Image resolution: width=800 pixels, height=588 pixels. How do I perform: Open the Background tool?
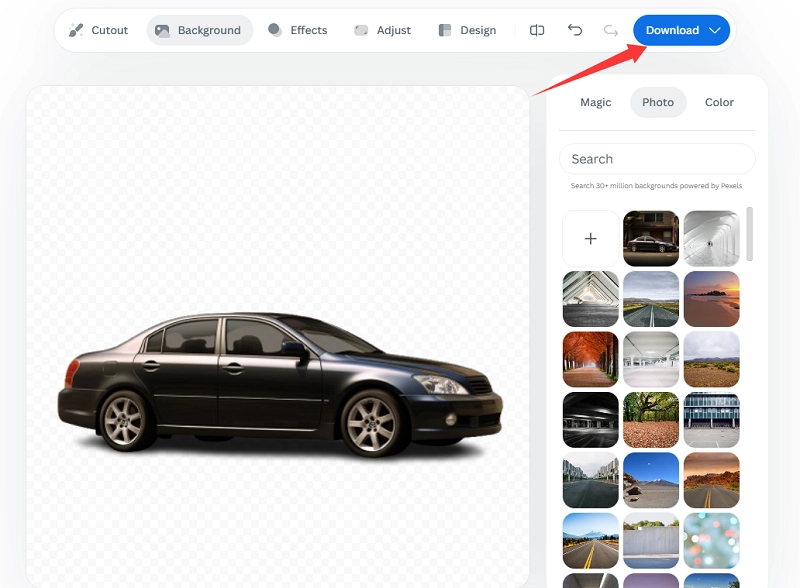pos(200,30)
